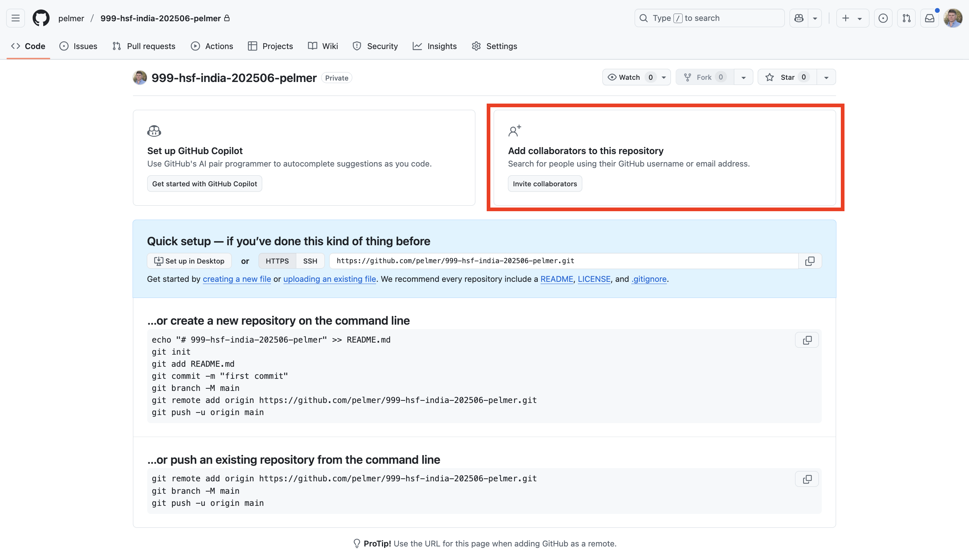Click the "git add README.md" command line

[x=193, y=364]
